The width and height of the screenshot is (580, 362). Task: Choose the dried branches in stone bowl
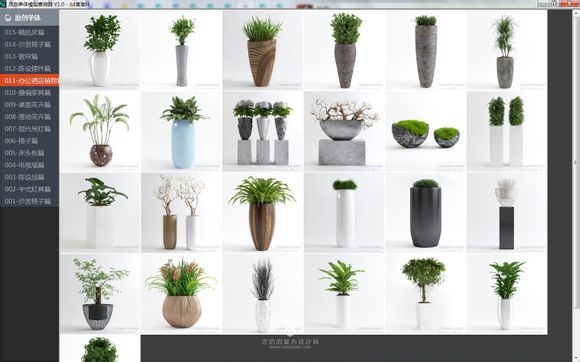pyautogui.click(x=344, y=132)
